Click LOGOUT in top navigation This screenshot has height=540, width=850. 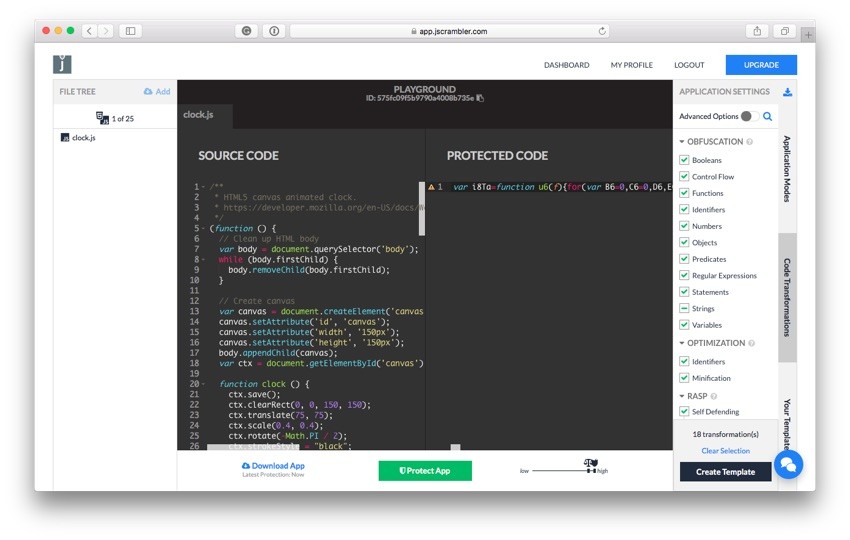[x=689, y=65]
